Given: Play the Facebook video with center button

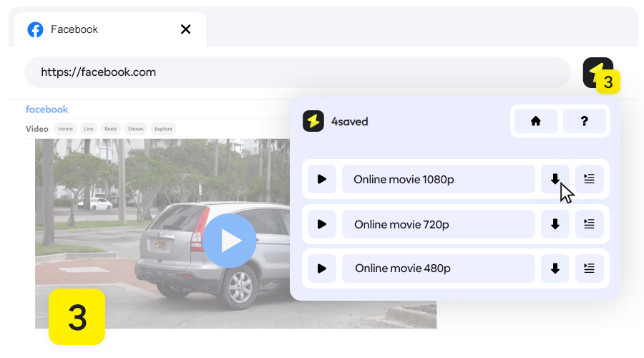Looking at the screenshot, I should tap(229, 241).
